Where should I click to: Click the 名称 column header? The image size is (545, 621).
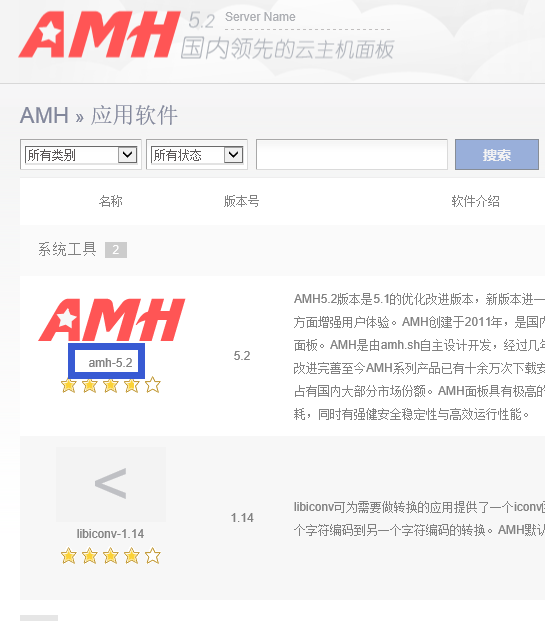111,201
